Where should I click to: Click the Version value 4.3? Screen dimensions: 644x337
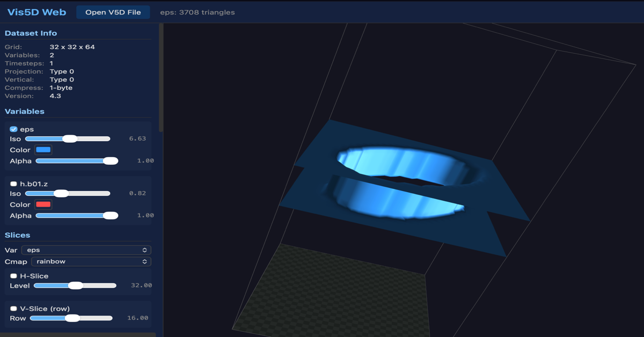(55, 96)
